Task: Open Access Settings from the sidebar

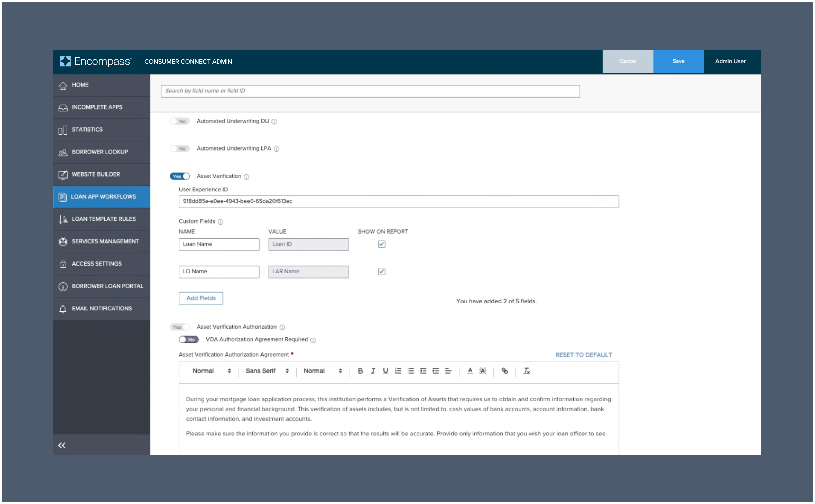Action: coord(97,263)
